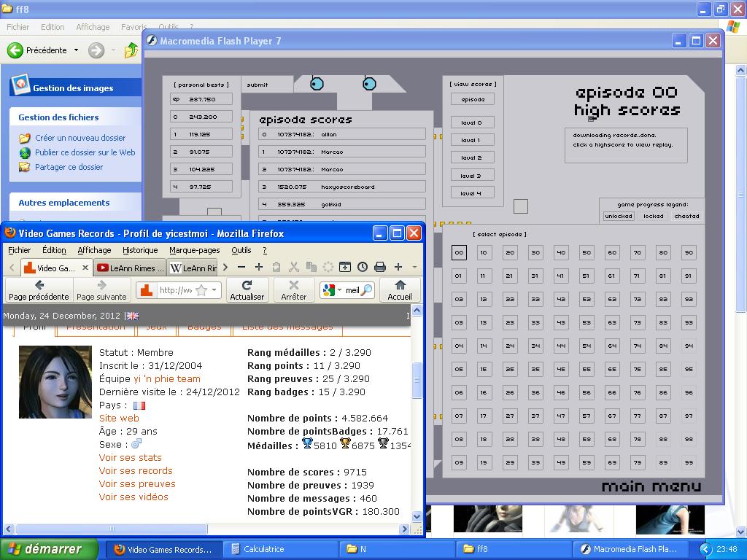Expand the URL bar history dropdown
The width and height of the screenshot is (747, 560).
(x=215, y=290)
